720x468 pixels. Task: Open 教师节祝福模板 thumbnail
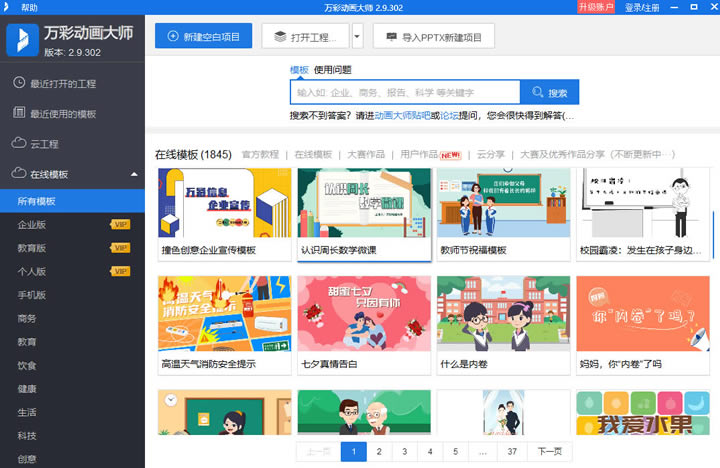click(503, 203)
